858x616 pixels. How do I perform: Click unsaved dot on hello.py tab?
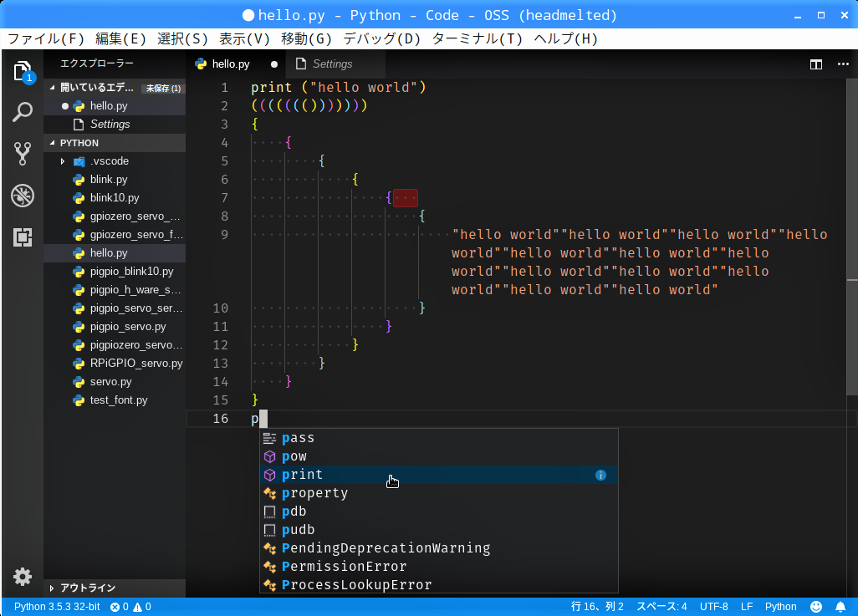click(x=274, y=64)
